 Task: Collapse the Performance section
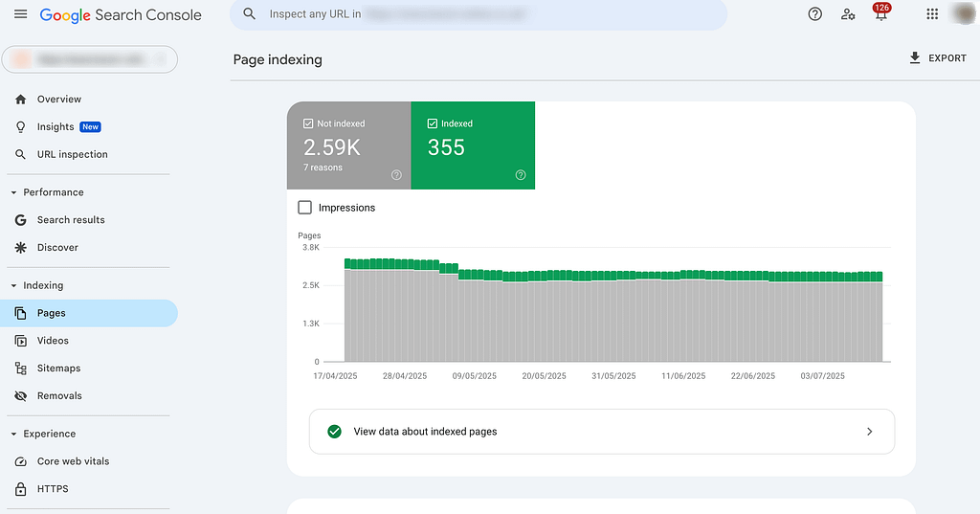point(14,192)
